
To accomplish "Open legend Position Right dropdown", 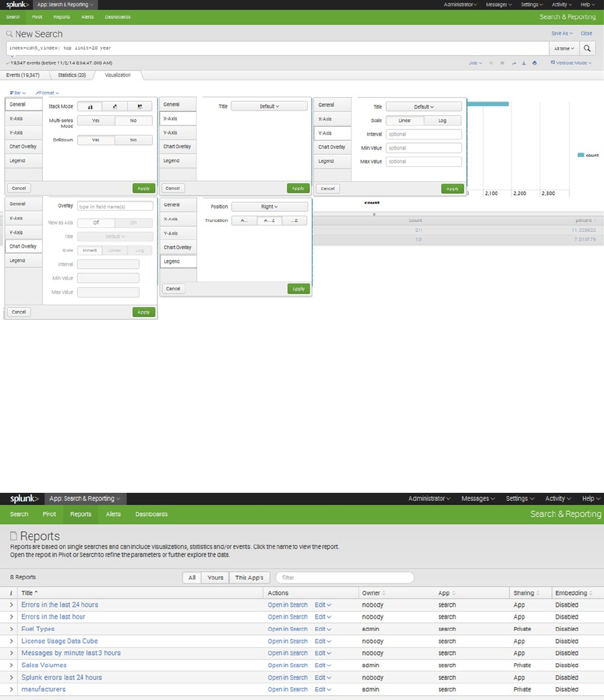I will pyautogui.click(x=269, y=207).
